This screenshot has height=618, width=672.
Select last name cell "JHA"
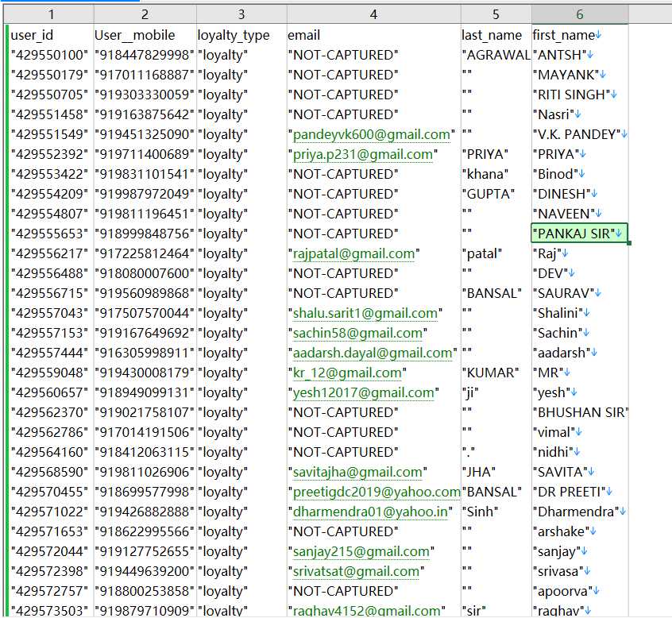[496, 472]
